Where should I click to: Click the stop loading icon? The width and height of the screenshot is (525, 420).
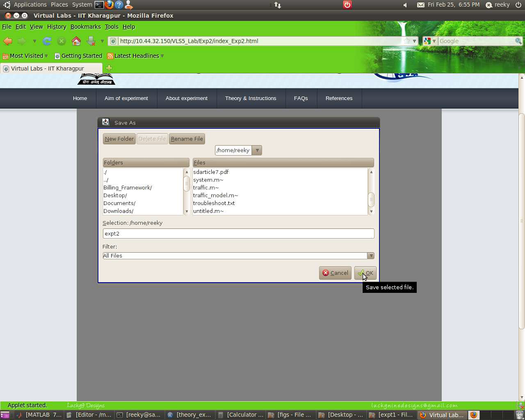click(61, 41)
